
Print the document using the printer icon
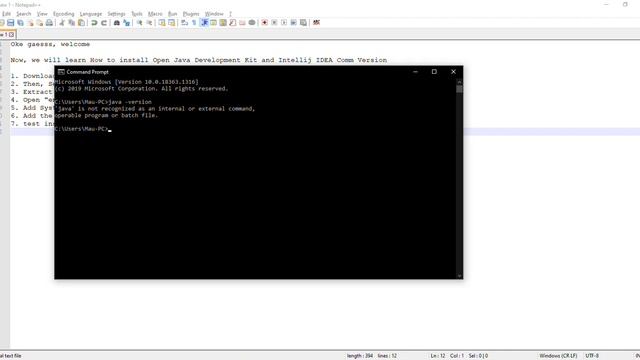click(49, 23)
